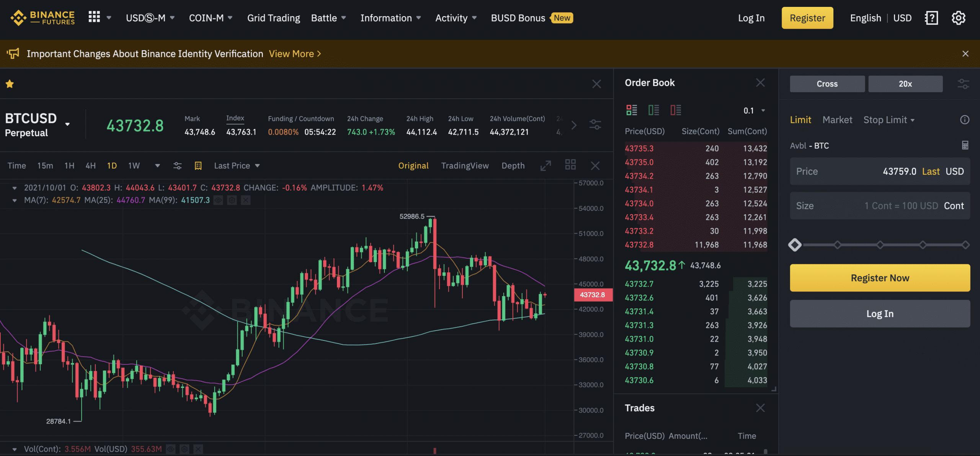This screenshot has width=980, height=456.
Task: Show asks-only order book view
Action: tap(676, 110)
